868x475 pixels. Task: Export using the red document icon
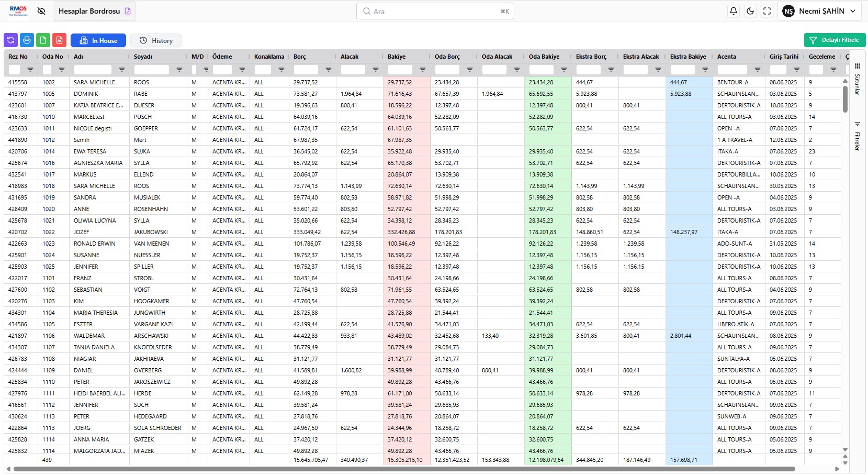pyautogui.click(x=59, y=40)
